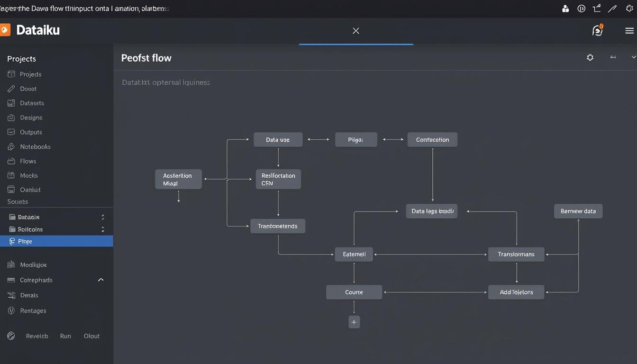Click the icon beside Oaniut
This screenshot has height=364, width=637.
click(11, 190)
